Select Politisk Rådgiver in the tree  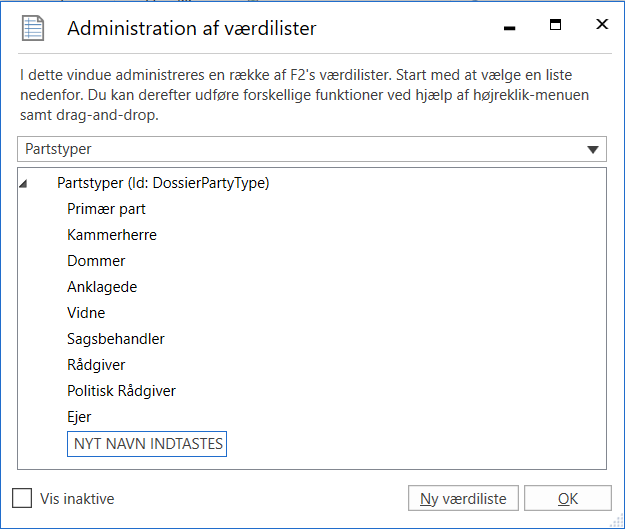pyautogui.click(x=121, y=391)
